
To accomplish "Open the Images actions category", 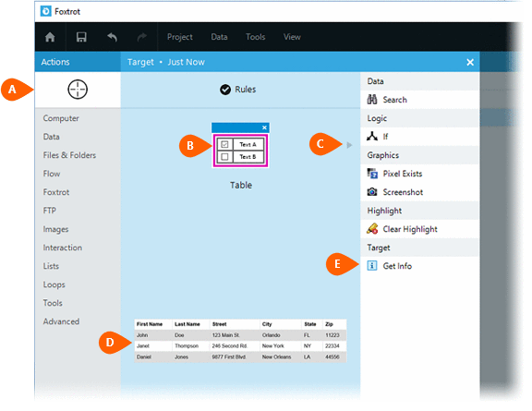I will pos(55,229).
